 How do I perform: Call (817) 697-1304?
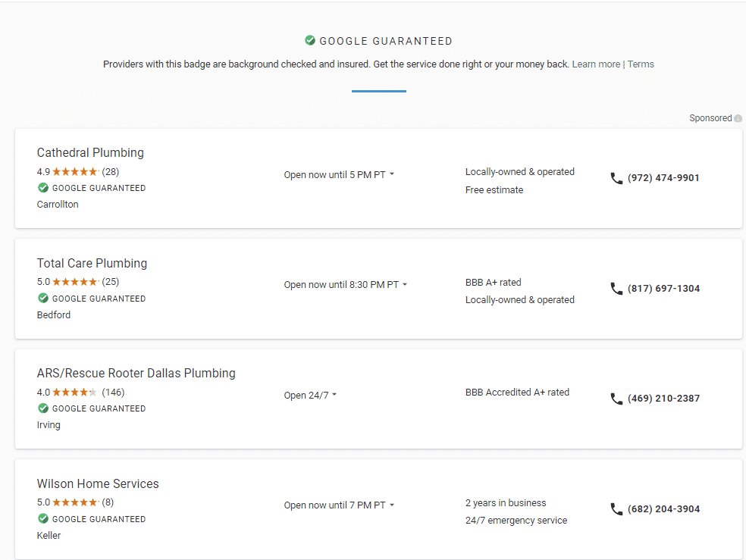(x=663, y=289)
